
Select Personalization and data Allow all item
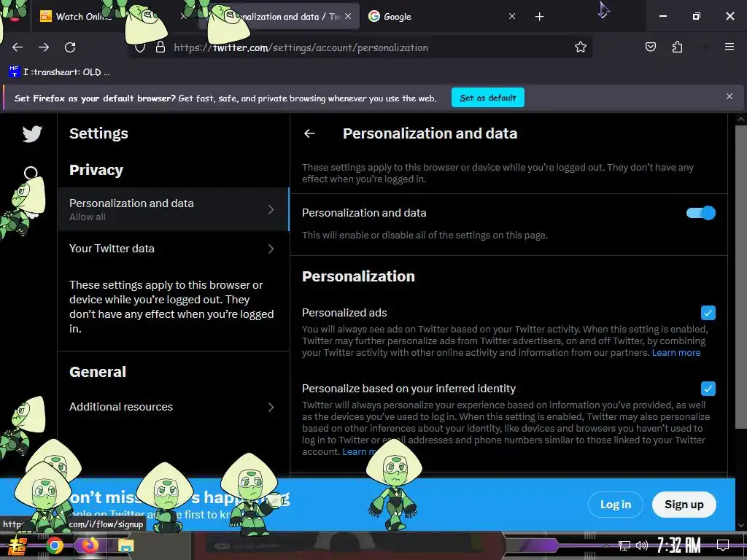(174, 209)
